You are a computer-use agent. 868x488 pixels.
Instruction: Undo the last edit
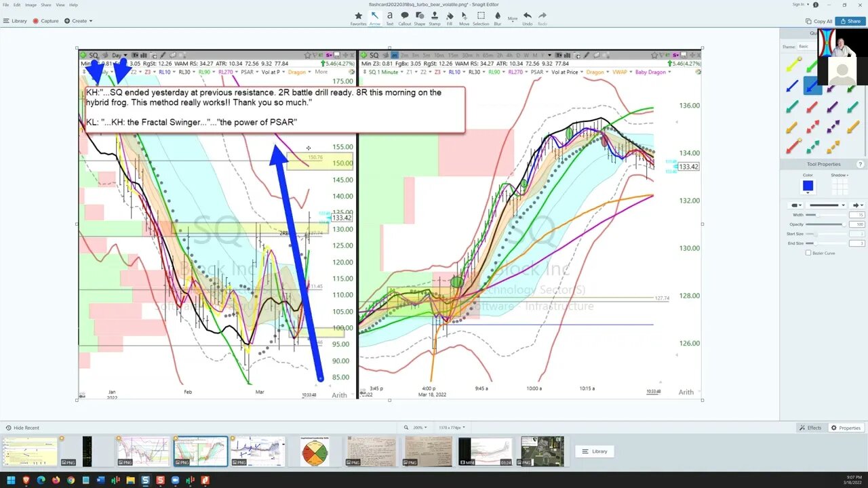[x=528, y=18]
